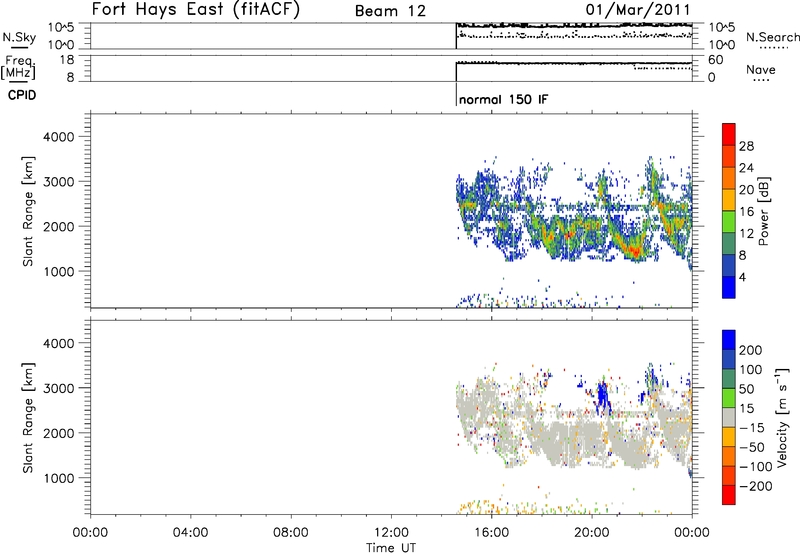Click the power panel 'Slant Range [km]' label
The width and height of the screenshot is (800, 554).
tap(28, 211)
